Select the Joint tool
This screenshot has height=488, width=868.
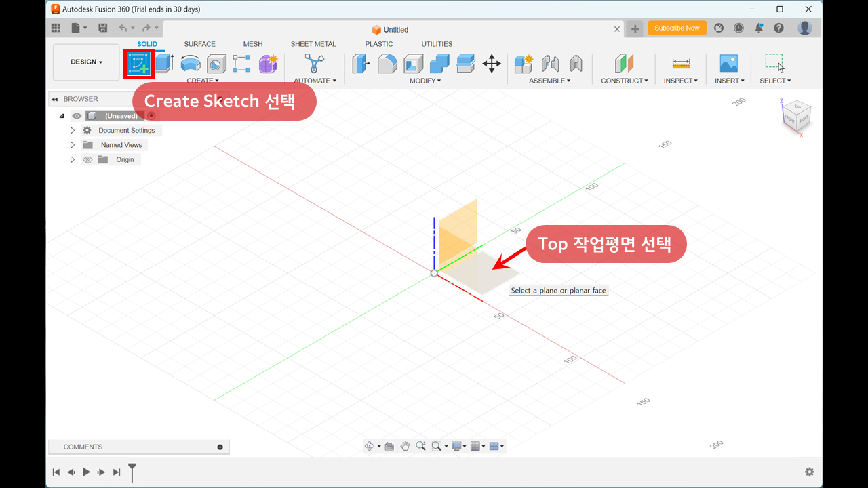point(550,64)
